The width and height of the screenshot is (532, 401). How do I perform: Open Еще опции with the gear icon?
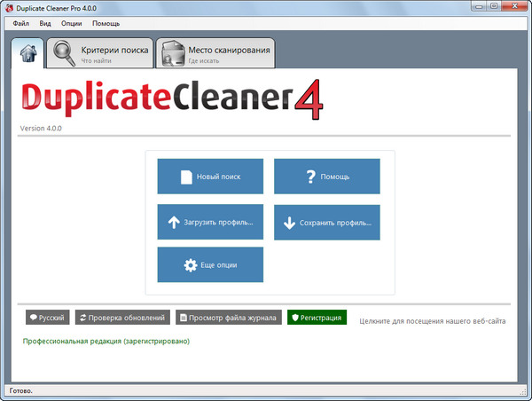click(x=210, y=265)
